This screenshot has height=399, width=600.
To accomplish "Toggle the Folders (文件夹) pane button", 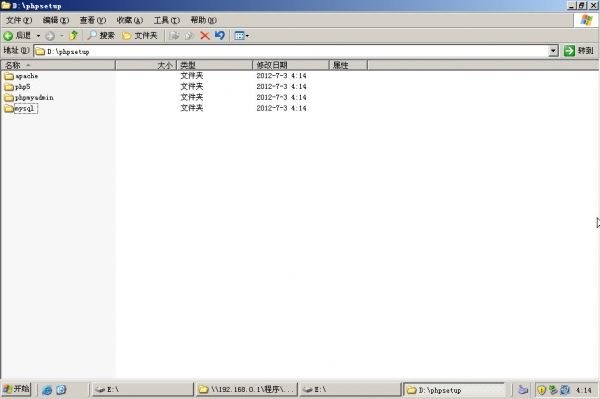I will click(140, 36).
